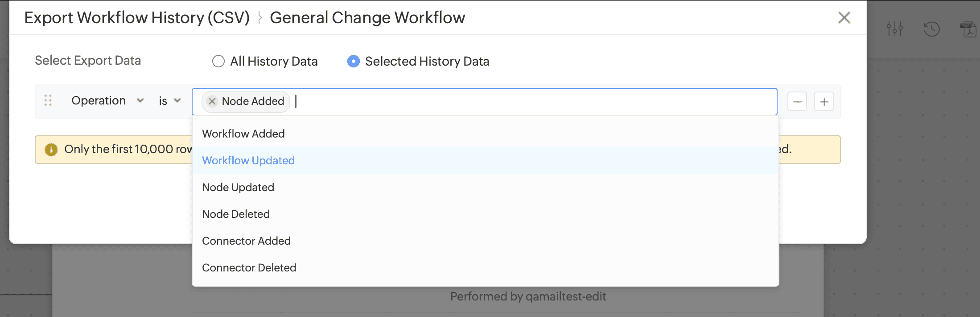The width and height of the screenshot is (980, 317).
Task: Close the Export Workflow History dialog
Action: point(844,18)
